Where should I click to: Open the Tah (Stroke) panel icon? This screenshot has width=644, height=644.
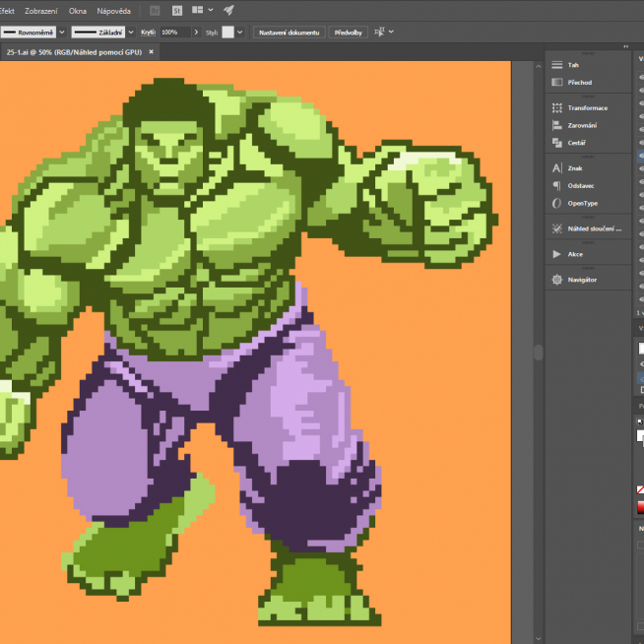(557, 65)
